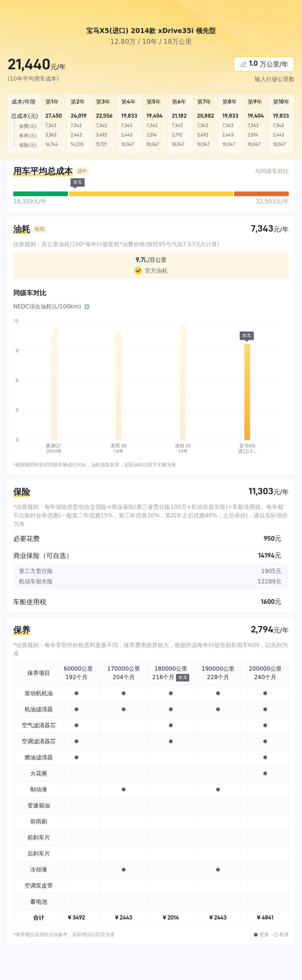Select the 第5年 column header
Image resolution: width=302 pixels, height=980 pixels.
tap(154, 102)
